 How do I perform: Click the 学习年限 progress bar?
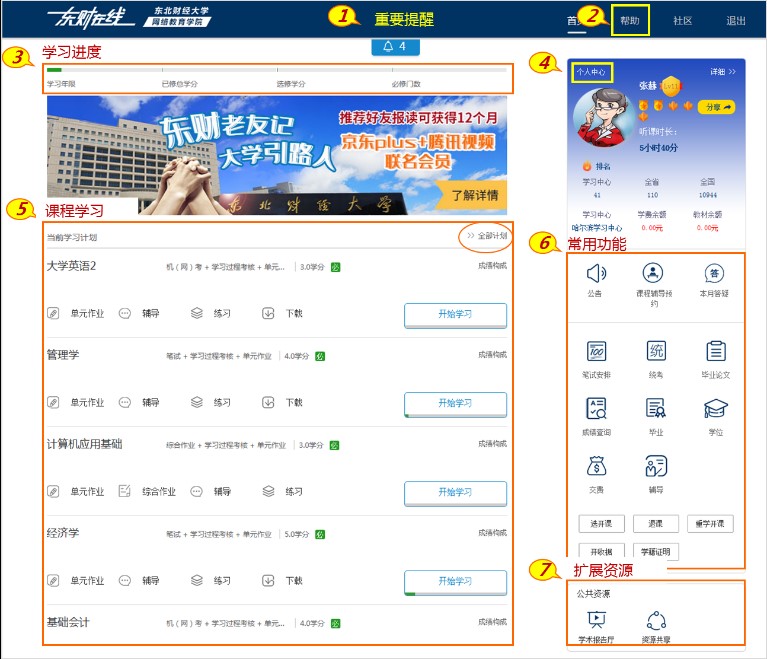(x=104, y=70)
